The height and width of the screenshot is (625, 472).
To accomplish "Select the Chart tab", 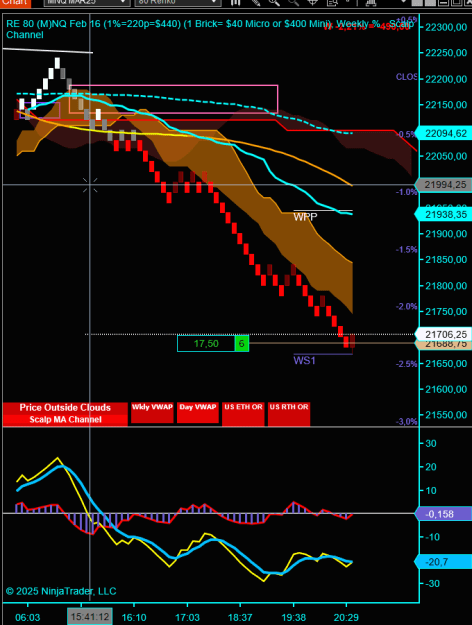I will (15, 3).
